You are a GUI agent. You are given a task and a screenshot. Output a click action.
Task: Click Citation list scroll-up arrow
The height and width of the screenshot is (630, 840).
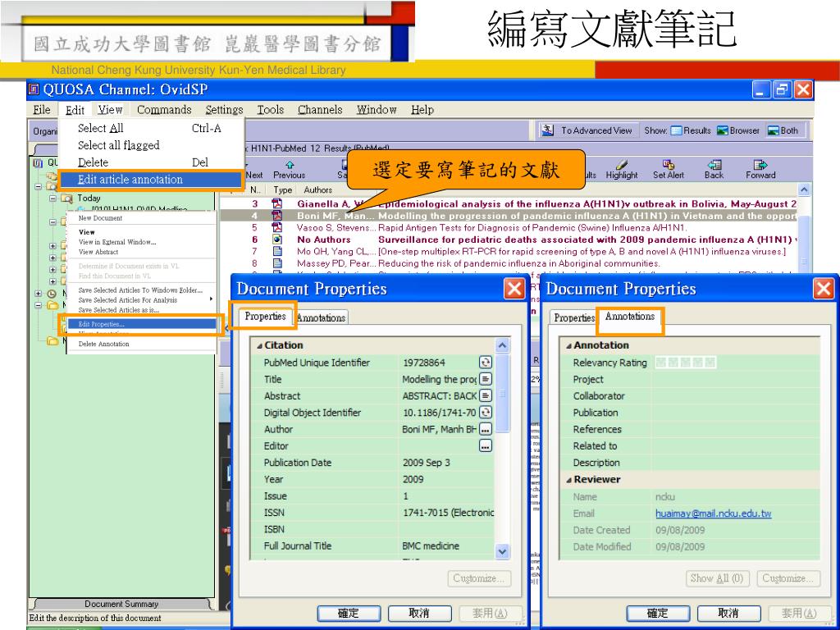[502, 345]
